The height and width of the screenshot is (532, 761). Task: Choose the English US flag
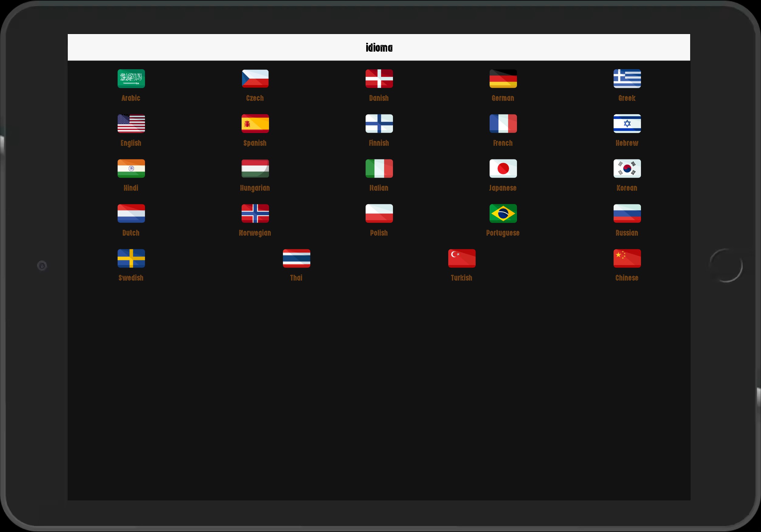[131, 124]
